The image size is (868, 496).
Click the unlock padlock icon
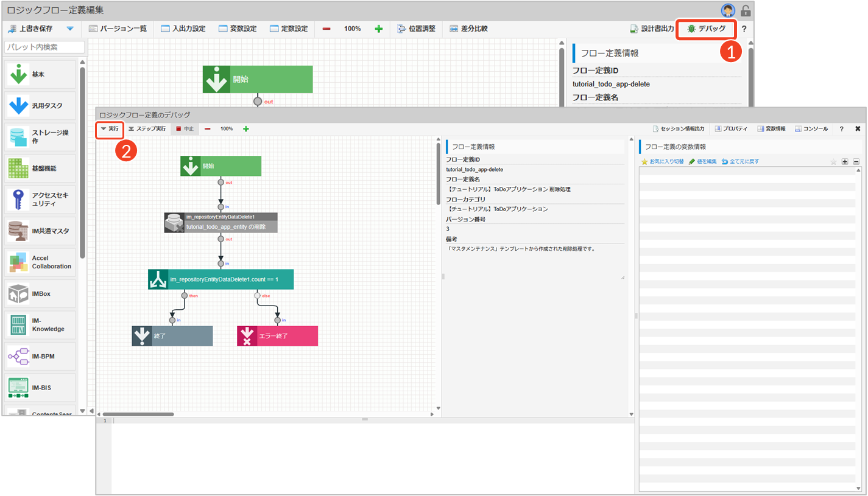click(x=746, y=10)
